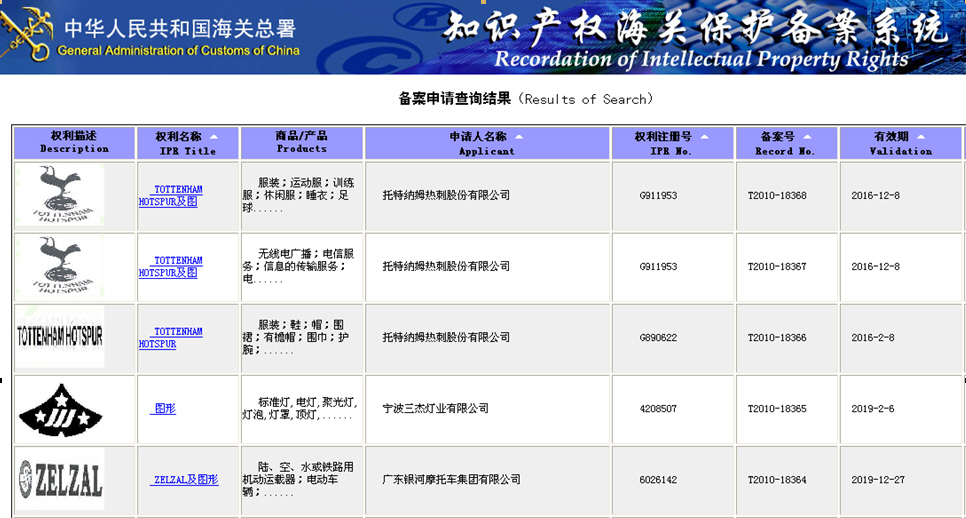Viewport: 966px width, 518px height.
Task: Click IPR number 6026142
Action: (658, 480)
